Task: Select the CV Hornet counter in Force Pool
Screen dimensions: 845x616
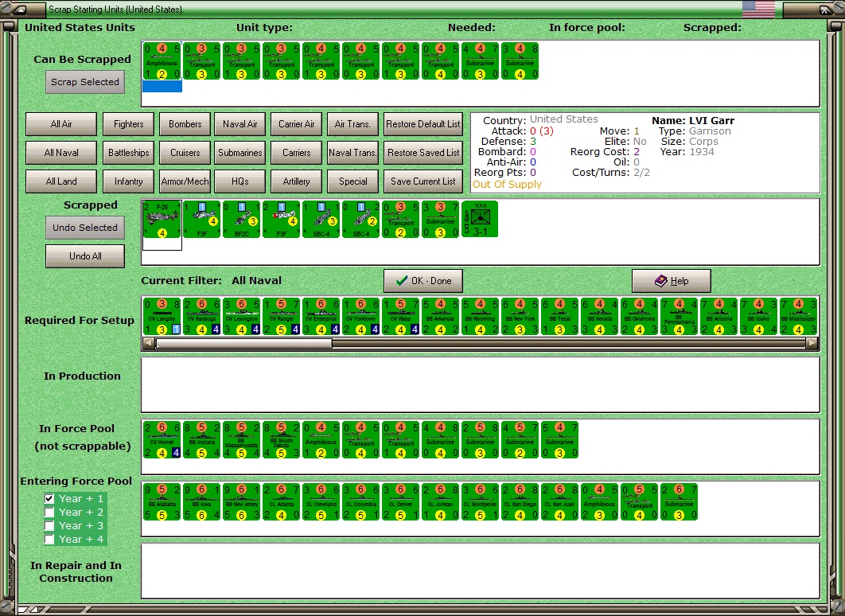Action: [162, 440]
